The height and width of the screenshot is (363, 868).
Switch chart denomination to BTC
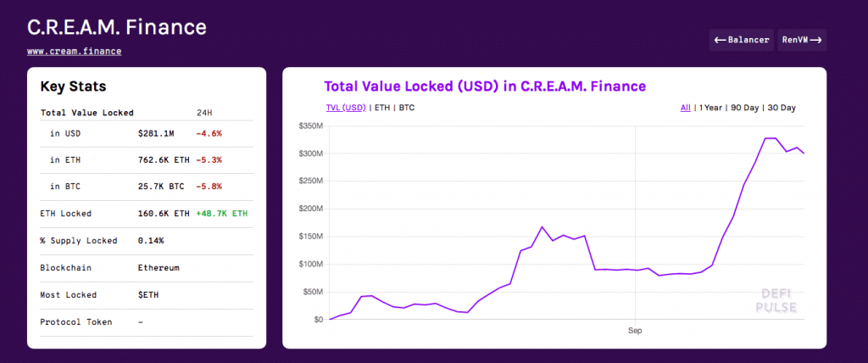tap(407, 108)
